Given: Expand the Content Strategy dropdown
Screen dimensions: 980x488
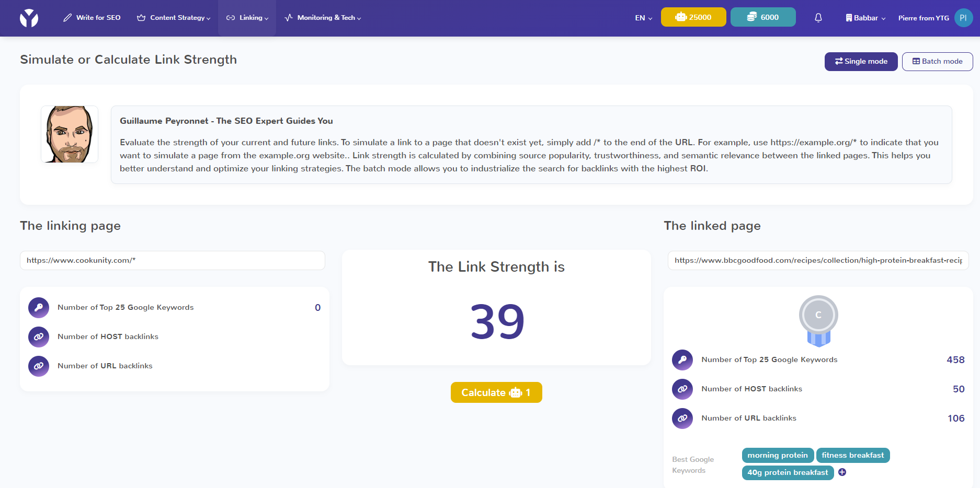Looking at the screenshot, I should click(174, 18).
